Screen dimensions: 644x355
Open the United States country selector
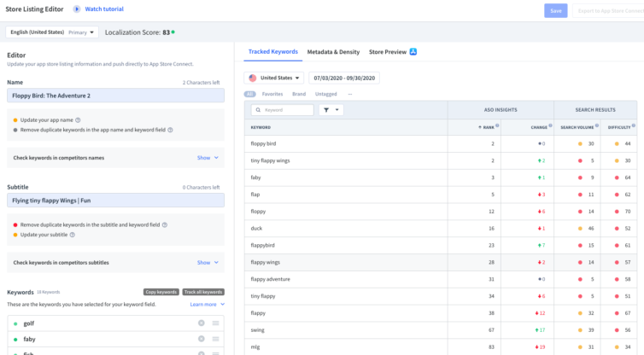click(x=274, y=78)
